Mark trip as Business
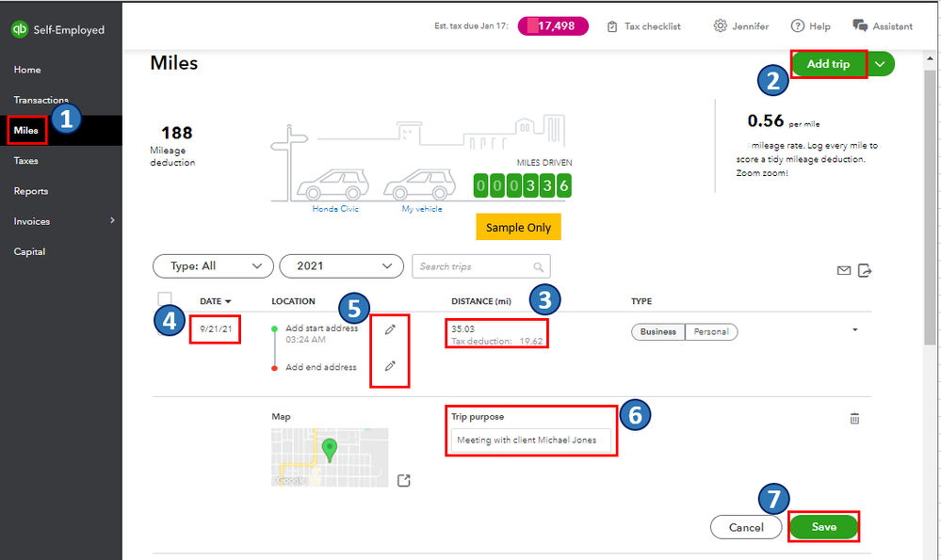Screen dimensions: 941x560 pos(657,331)
